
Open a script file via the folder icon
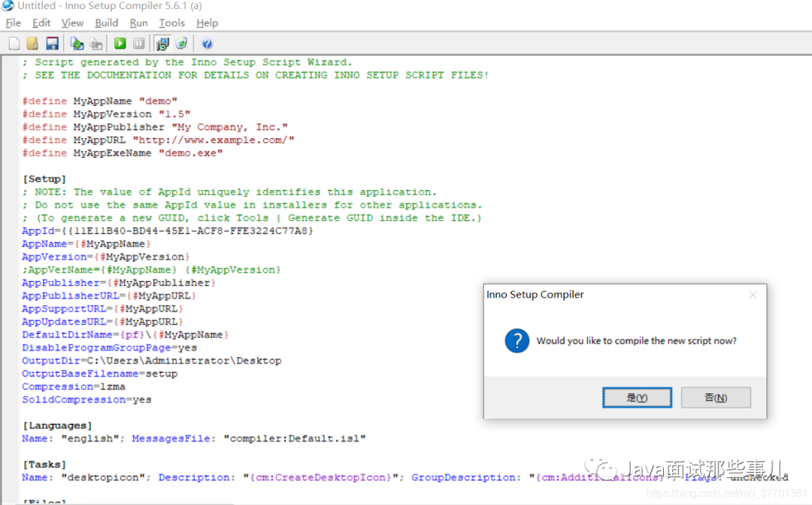[x=32, y=44]
